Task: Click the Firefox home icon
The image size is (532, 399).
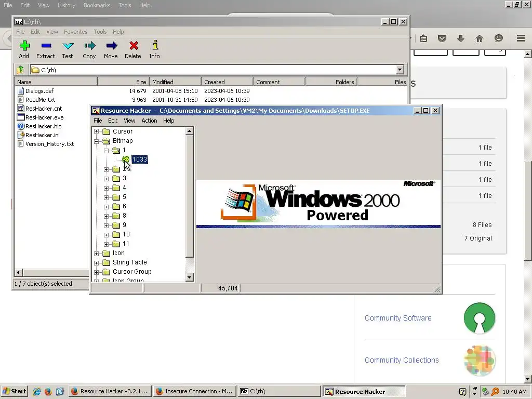Action: click(479, 38)
